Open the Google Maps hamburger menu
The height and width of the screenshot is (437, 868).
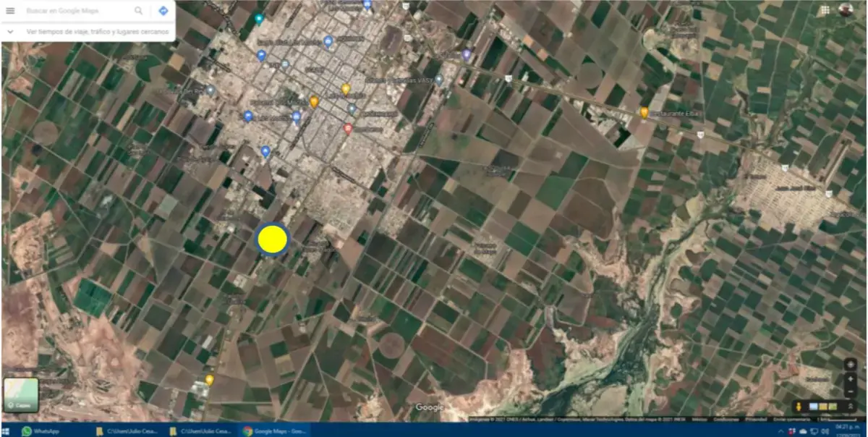[10, 11]
